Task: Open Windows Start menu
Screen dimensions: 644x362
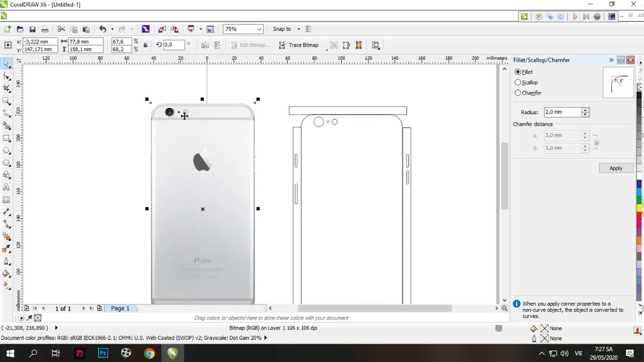Action: (10, 353)
